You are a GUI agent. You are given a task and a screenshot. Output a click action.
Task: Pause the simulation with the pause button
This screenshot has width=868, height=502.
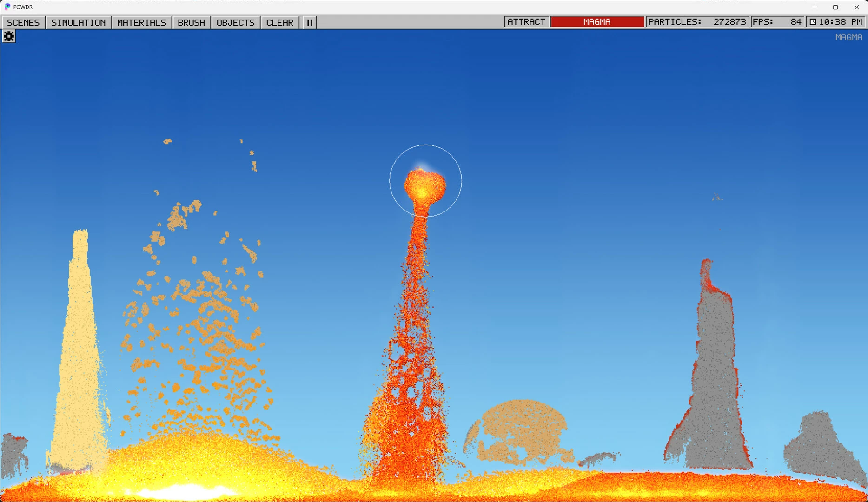[310, 22]
